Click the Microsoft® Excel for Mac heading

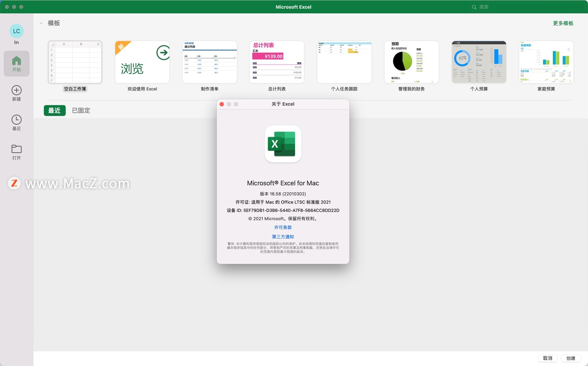click(x=283, y=183)
